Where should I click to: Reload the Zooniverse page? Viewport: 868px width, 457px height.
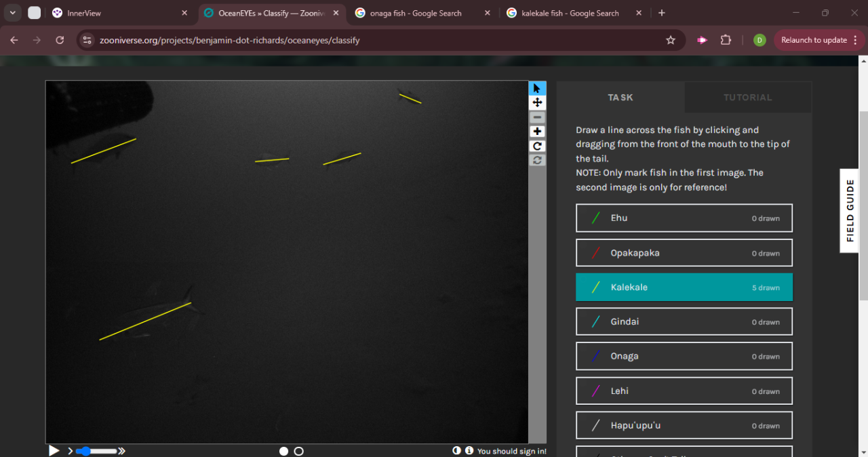pos(60,40)
